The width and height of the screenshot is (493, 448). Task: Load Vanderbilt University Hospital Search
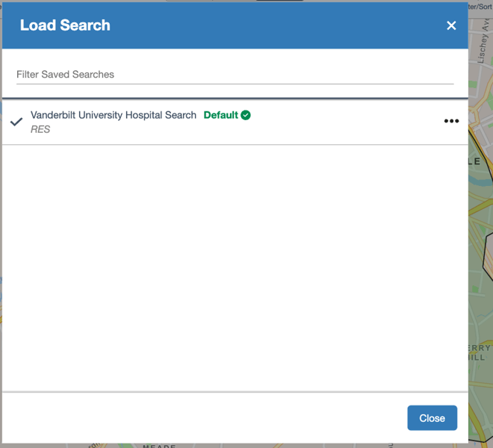[x=114, y=115]
